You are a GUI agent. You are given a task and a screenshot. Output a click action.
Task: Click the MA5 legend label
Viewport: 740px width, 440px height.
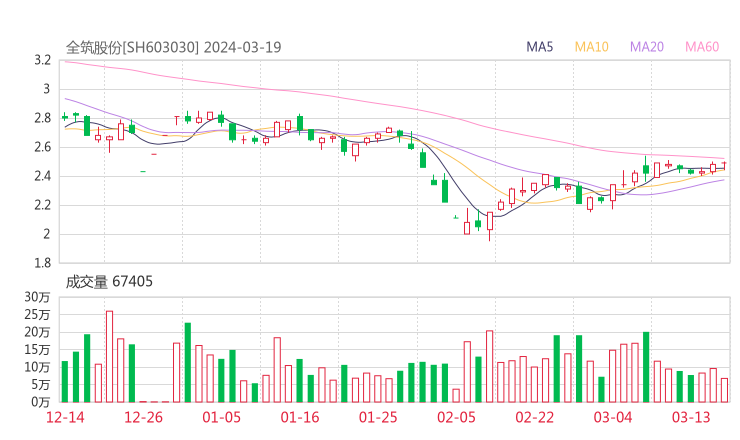539,47
